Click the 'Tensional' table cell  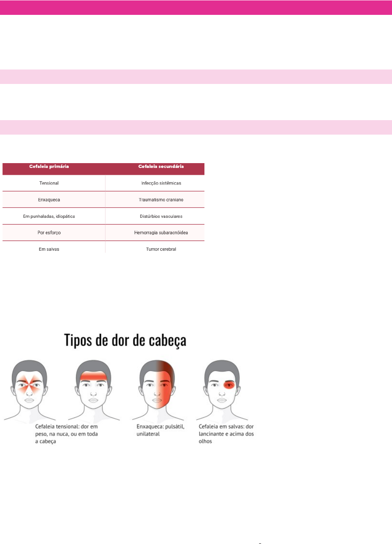(x=49, y=183)
